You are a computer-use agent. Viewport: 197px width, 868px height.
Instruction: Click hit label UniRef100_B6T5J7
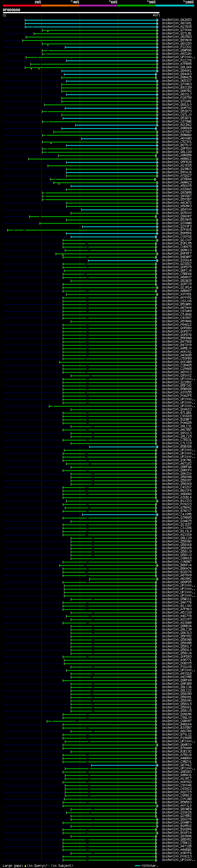[x=177, y=145]
